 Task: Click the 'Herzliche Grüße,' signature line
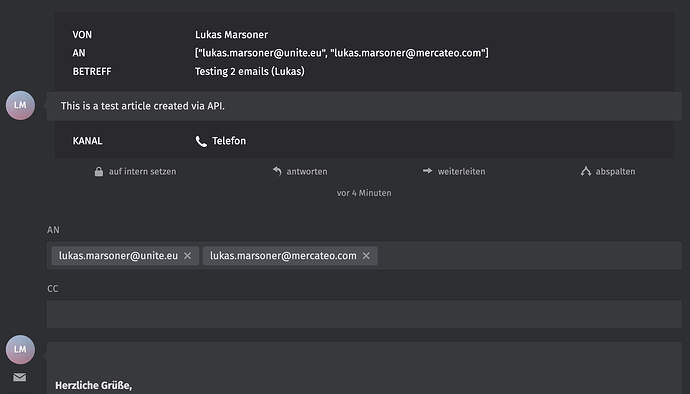click(x=93, y=386)
